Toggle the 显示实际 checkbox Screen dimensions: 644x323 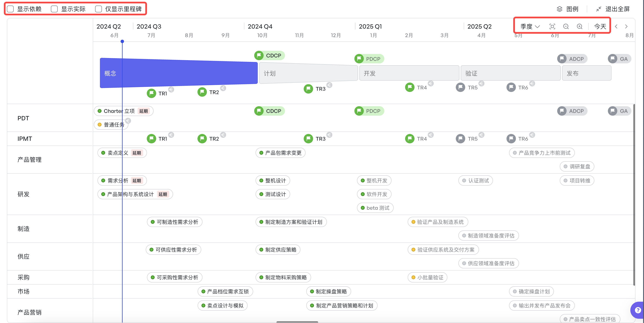coord(54,9)
